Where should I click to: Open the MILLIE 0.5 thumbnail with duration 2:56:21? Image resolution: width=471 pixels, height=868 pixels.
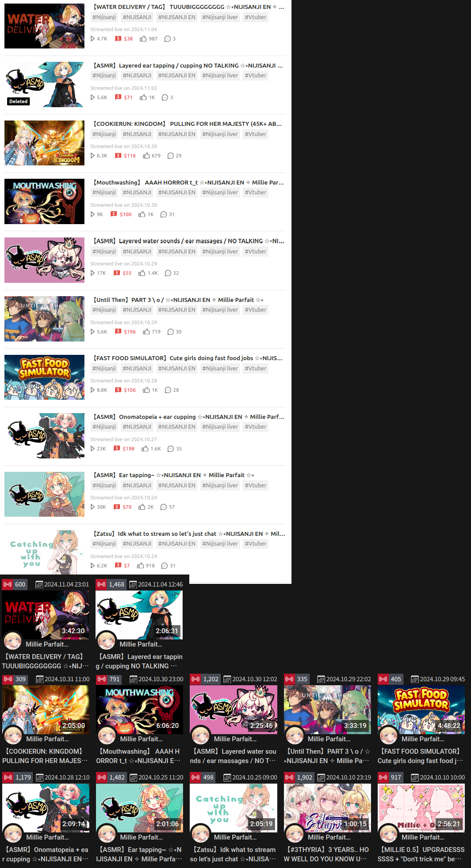[421, 808]
